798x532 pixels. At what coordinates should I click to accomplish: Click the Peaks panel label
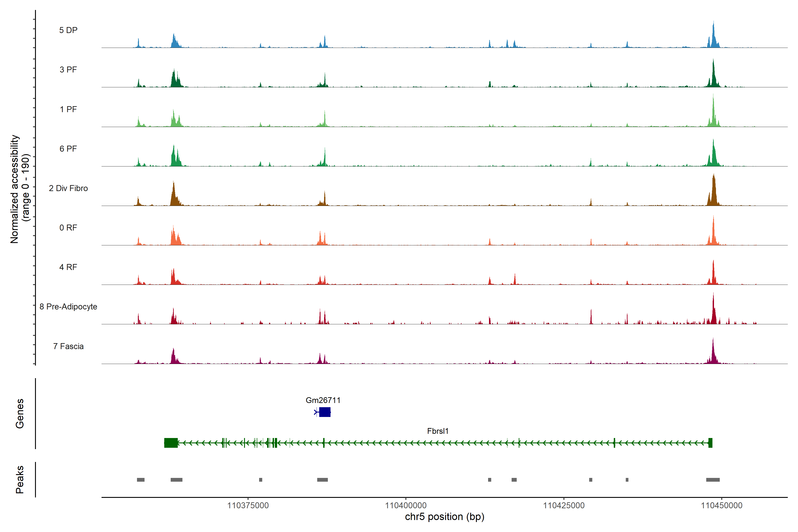[x=20, y=479]
